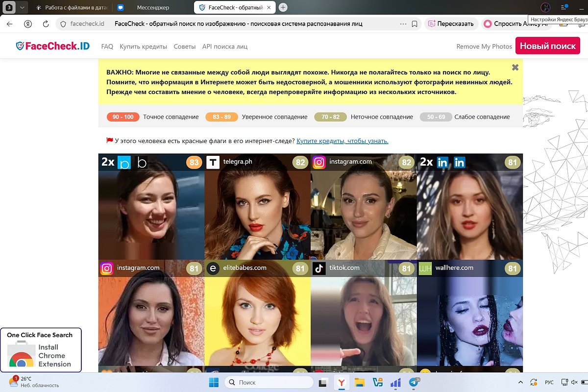Image resolution: width=588 pixels, height=392 pixels.
Task: Click the telegra.ph T icon
Action: (x=213, y=162)
